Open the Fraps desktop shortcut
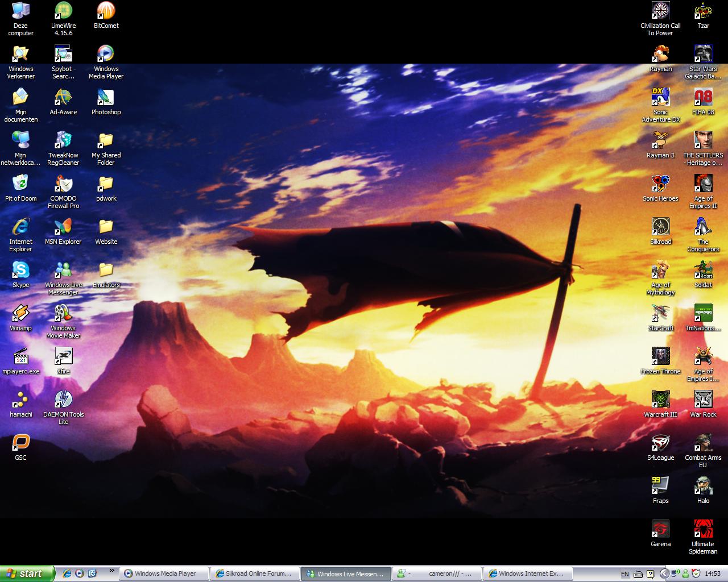This screenshot has width=728, height=582. tap(660, 487)
